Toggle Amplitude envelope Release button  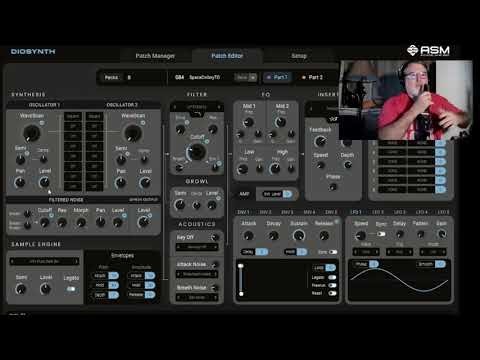click(142, 295)
